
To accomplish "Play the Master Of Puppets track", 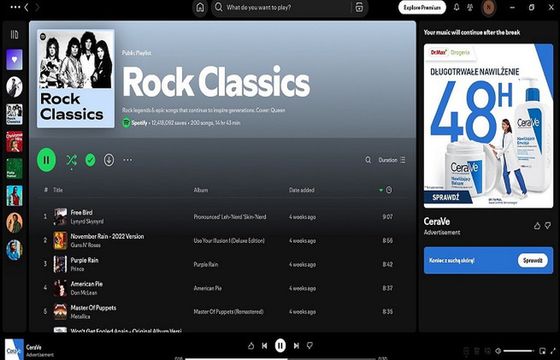I will tap(93, 308).
